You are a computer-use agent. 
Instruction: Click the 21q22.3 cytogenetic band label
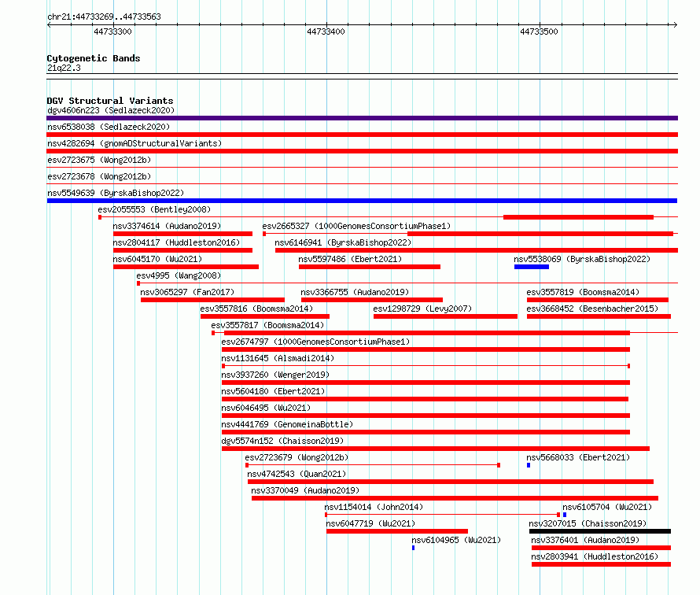64,68
